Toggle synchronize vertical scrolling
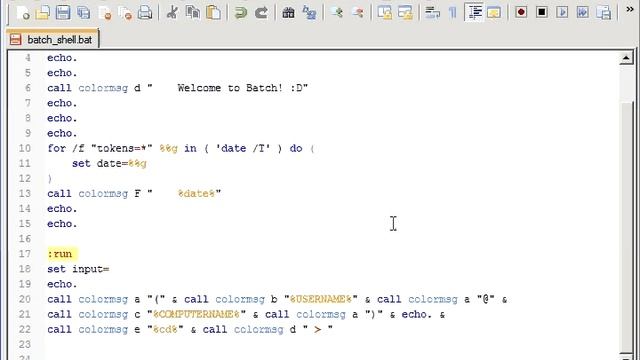 click(x=385, y=13)
